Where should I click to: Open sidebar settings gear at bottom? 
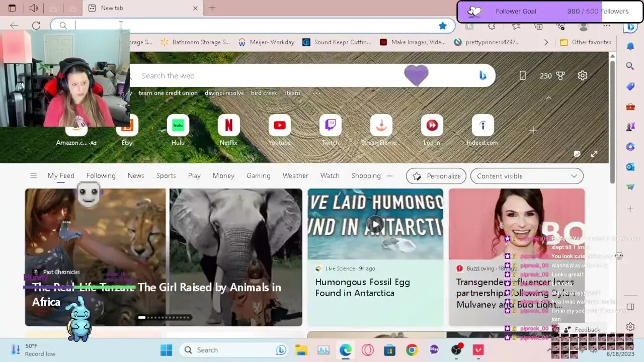(x=630, y=327)
